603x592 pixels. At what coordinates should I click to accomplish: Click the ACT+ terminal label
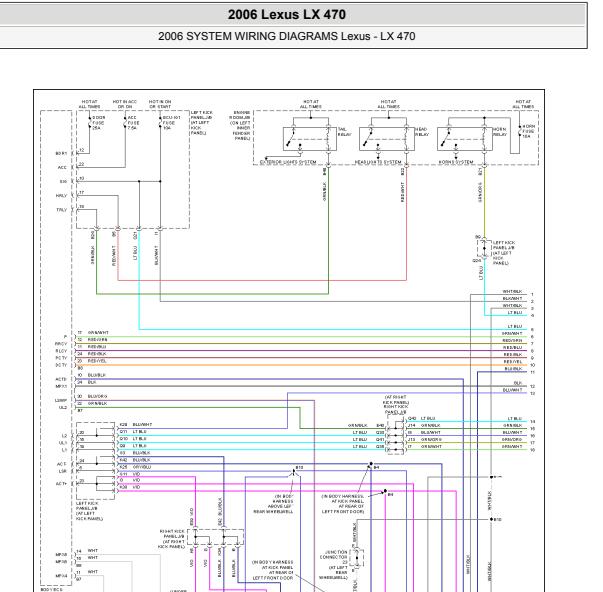(62, 484)
